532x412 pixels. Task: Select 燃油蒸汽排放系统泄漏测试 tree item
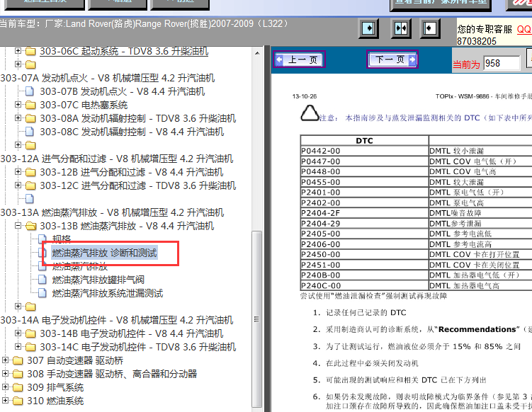[x=108, y=293]
